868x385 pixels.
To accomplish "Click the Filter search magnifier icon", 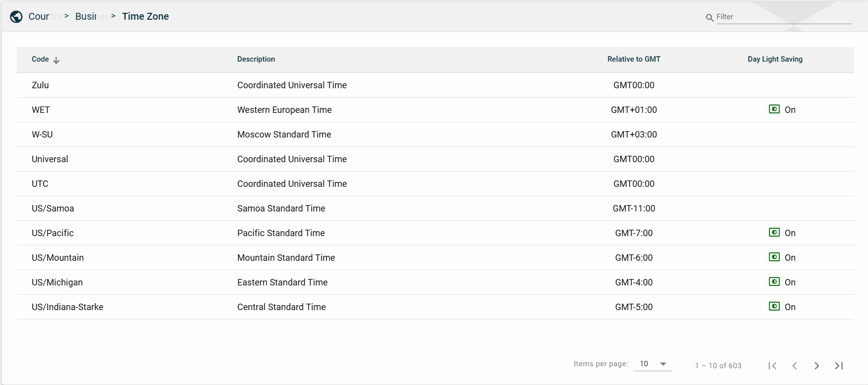I will click(x=709, y=18).
